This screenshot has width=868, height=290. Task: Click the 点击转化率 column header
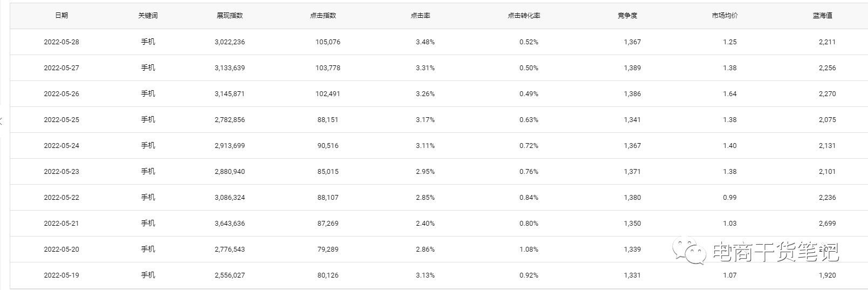coord(524,16)
